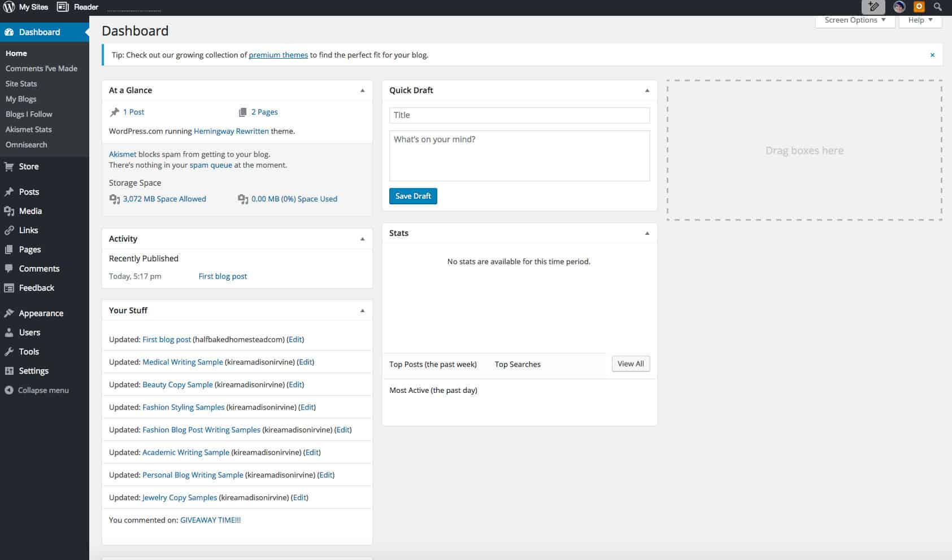Click the Store cart icon

9,166
